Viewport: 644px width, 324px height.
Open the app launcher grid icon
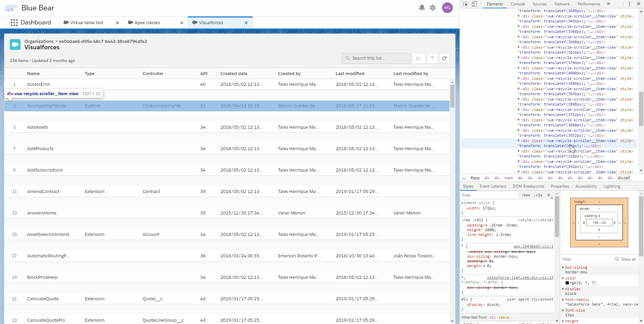14,22
